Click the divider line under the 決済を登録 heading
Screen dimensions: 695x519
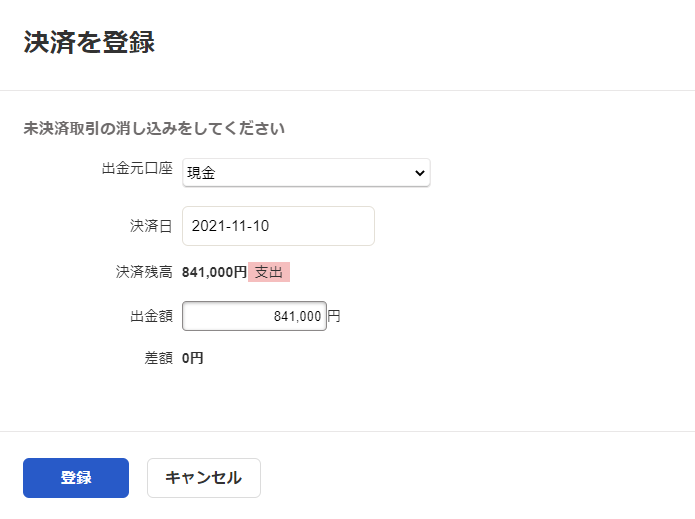pos(348,90)
